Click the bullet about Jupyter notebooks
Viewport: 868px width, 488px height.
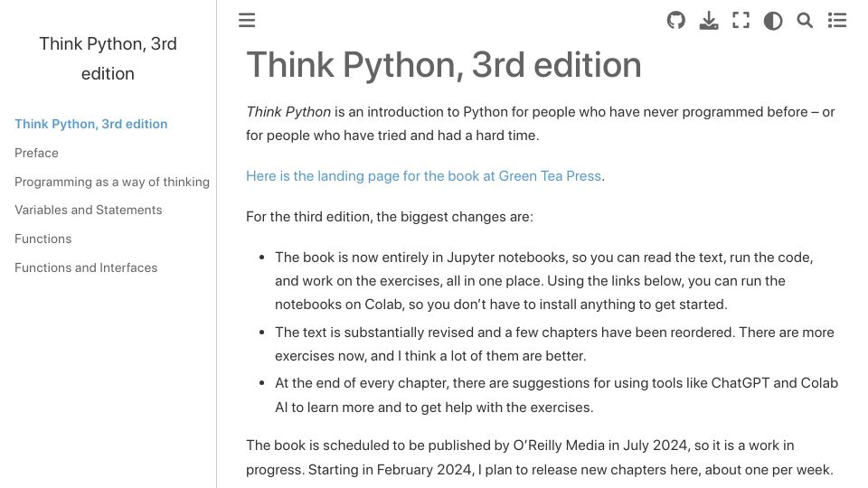coord(544,281)
